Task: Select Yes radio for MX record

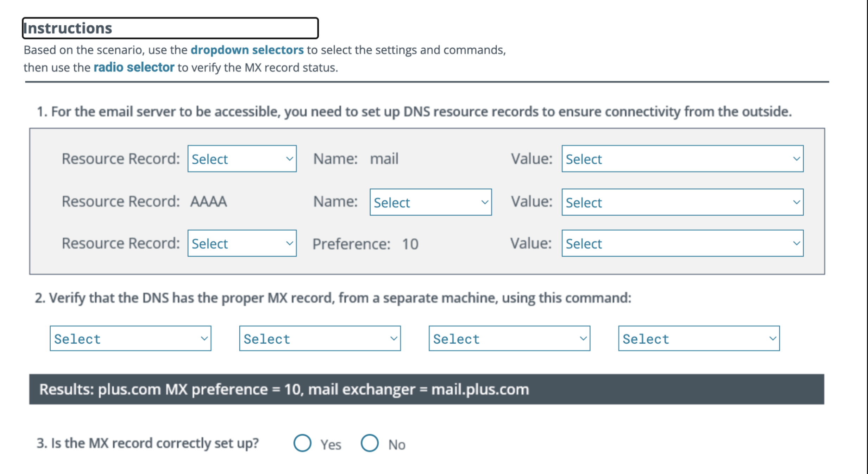Action: 302,443
